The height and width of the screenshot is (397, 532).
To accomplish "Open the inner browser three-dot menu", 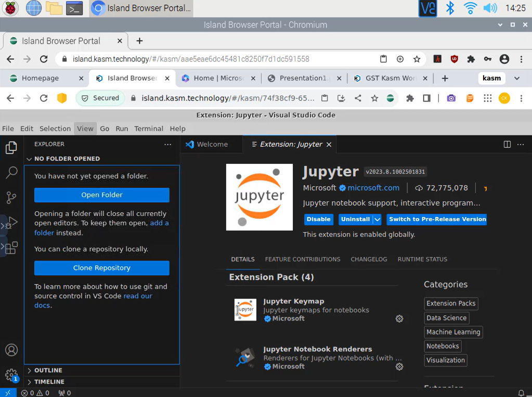I will click(x=521, y=98).
